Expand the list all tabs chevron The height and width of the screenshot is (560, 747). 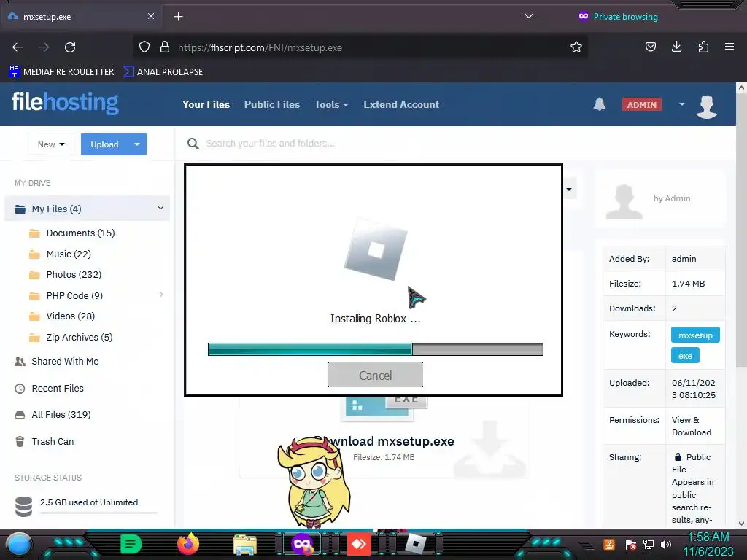click(529, 16)
